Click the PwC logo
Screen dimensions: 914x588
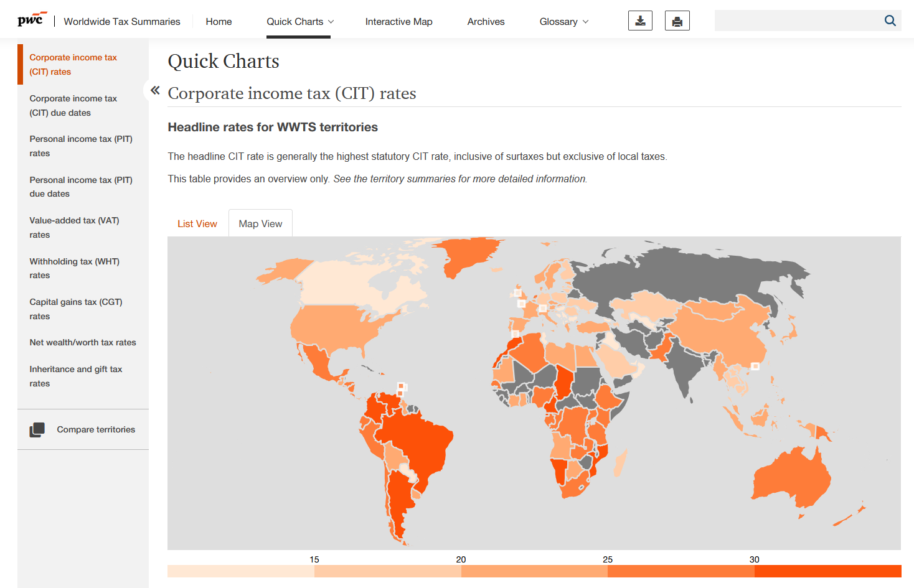coord(32,19)
